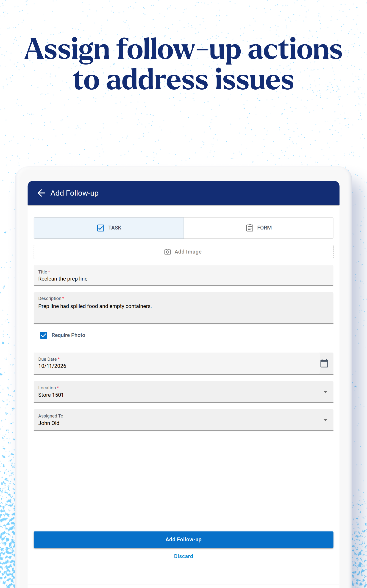
Task: Uncheck the Require Photo checkbox
Action: click(x=43, y=335)
